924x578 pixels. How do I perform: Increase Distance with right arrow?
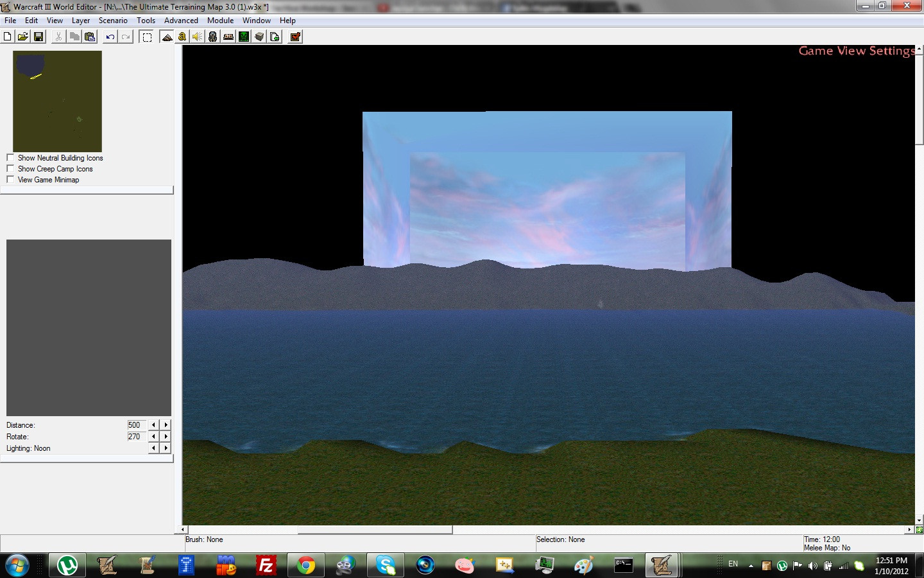click(166, 425)
